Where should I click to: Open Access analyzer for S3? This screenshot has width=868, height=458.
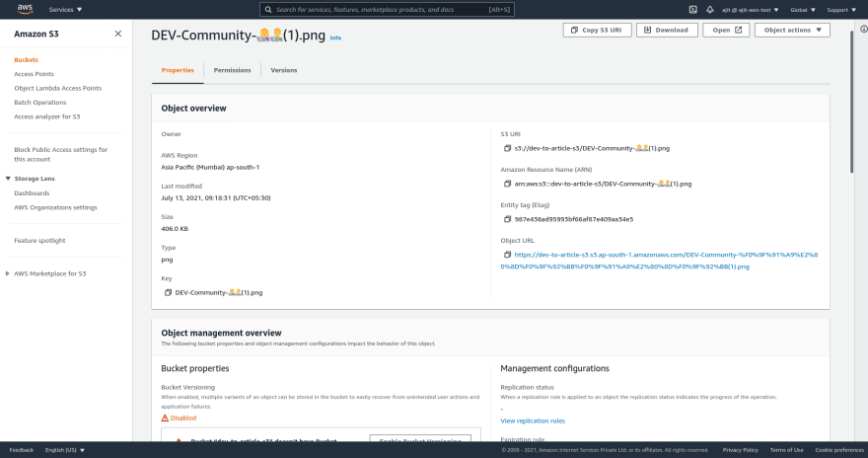pos(47,116)
